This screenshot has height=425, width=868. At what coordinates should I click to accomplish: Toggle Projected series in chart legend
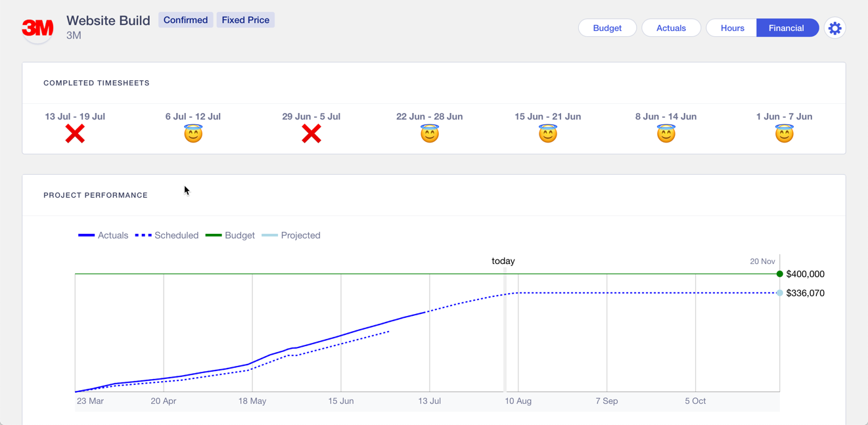tap(291, 235)
